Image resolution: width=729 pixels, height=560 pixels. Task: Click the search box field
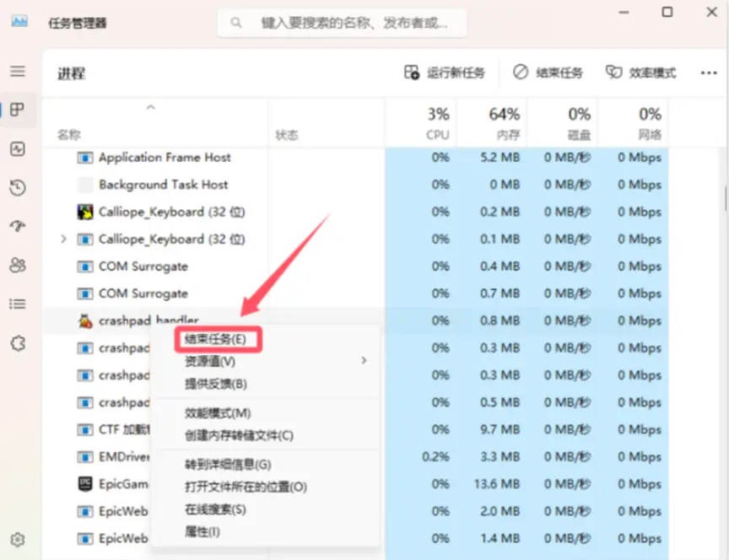[x=343, y=22]
